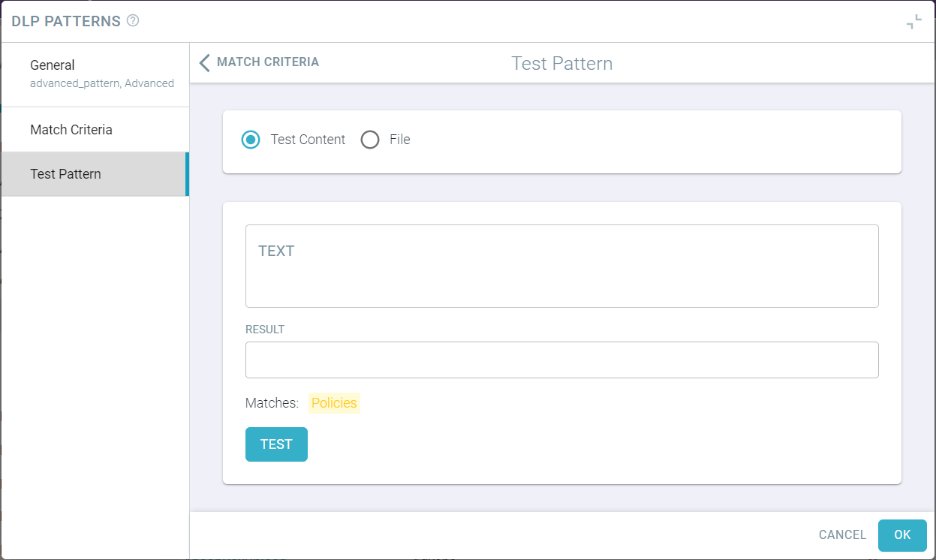Click the advanced_pattern, Advanced subtitle

coord(102,83)
